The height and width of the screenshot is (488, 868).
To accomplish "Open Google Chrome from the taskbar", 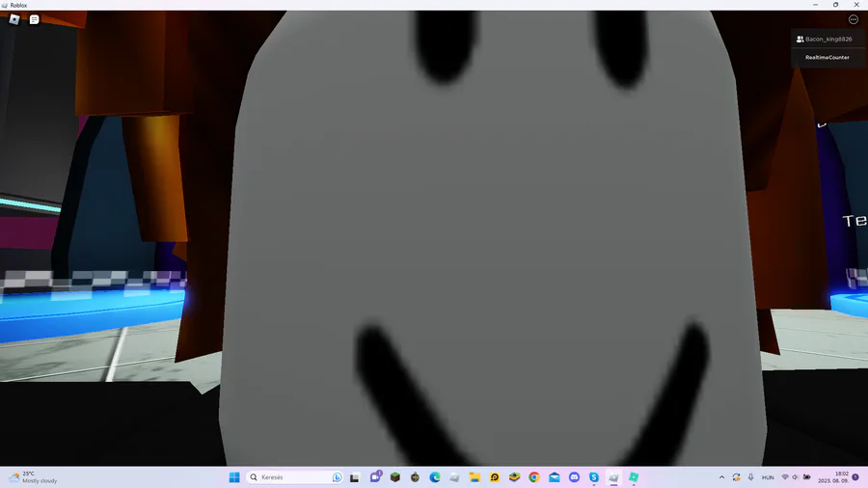I will [x=534, y=477].
